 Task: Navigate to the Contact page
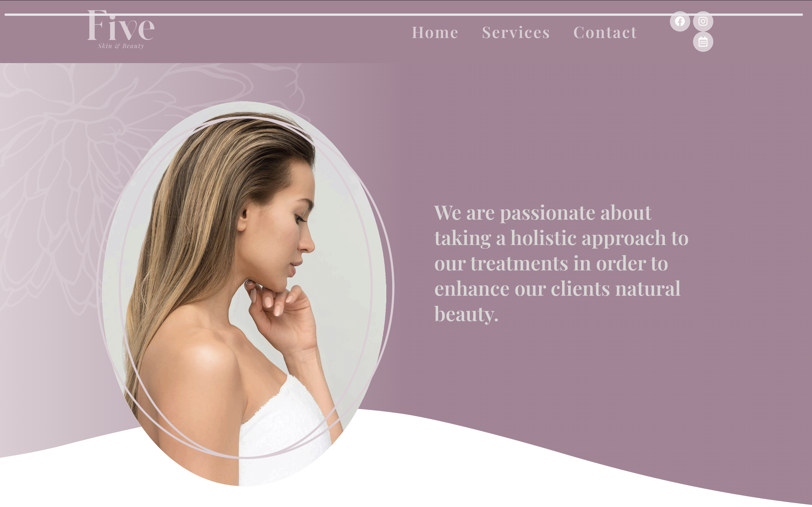tap(605, 32)
